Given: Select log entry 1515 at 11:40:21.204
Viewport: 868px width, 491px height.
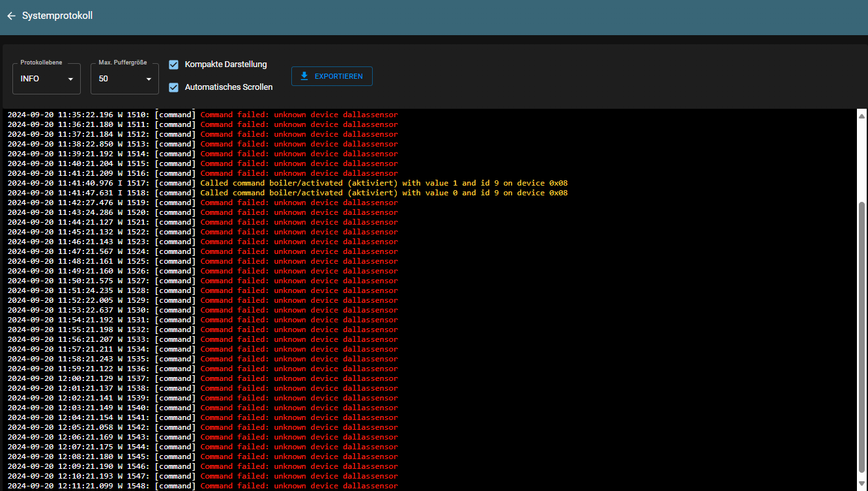Looking at the screenshot, I should [x=203, y=163].
